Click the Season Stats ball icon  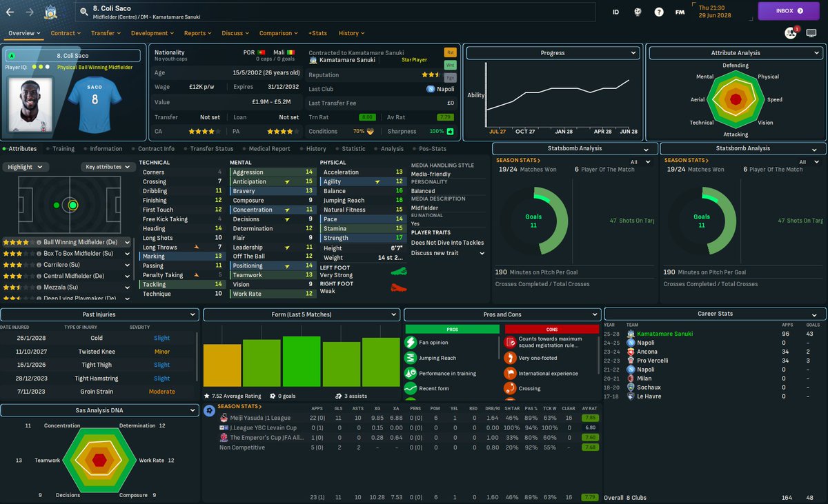click(210, 410)
